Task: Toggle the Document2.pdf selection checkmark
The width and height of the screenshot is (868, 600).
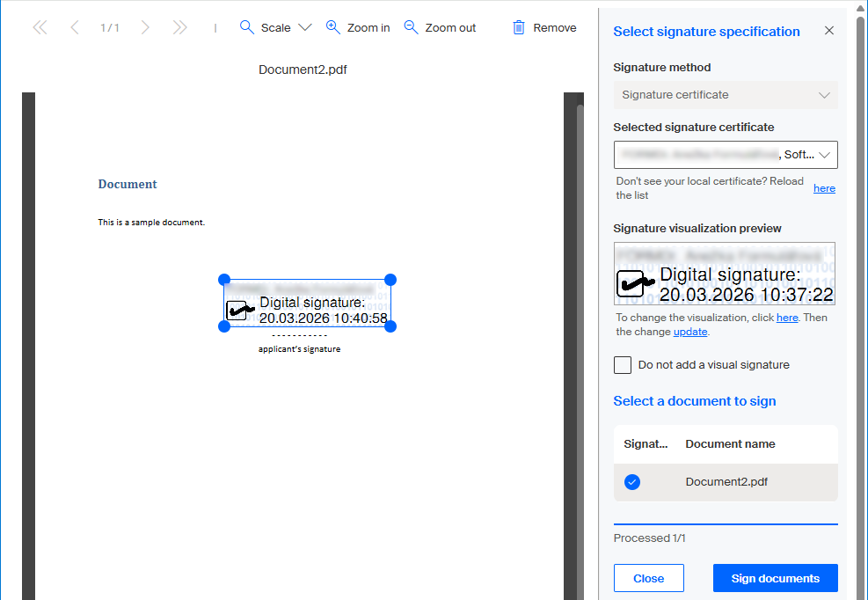Action: tap(632, 482)
